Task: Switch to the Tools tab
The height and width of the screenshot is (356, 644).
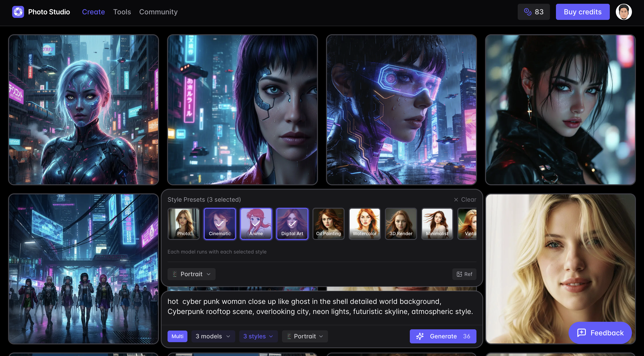Action: tap(122, 12)
